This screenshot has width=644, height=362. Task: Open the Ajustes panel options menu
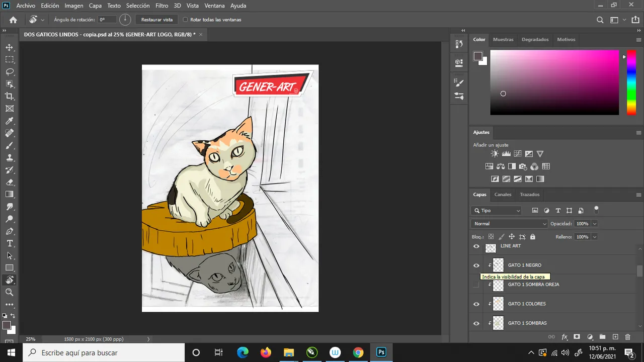639,133
